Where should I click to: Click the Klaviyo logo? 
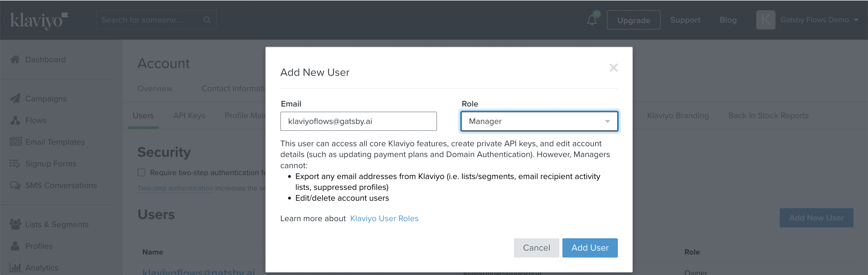[x=39, y=20]
